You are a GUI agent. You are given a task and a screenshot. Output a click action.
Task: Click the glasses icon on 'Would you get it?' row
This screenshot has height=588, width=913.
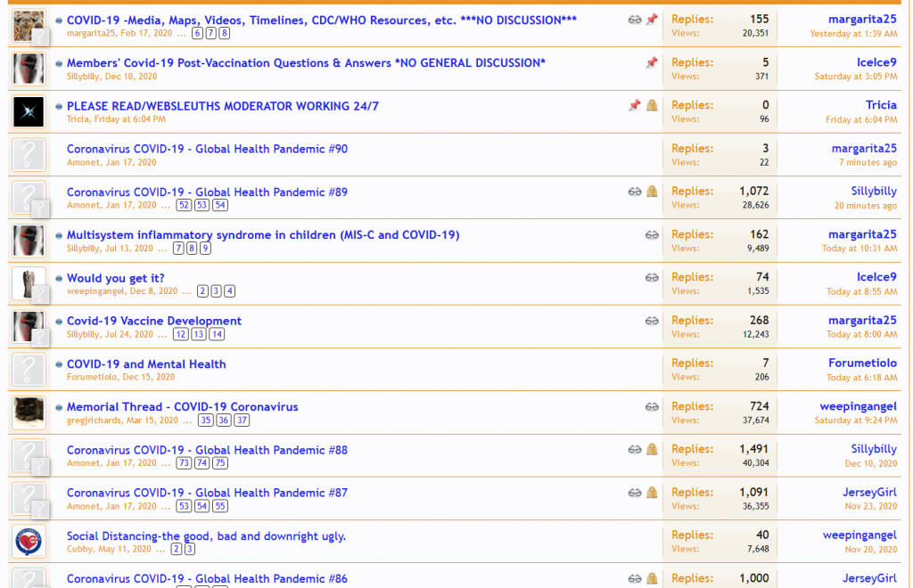(652, 278)
